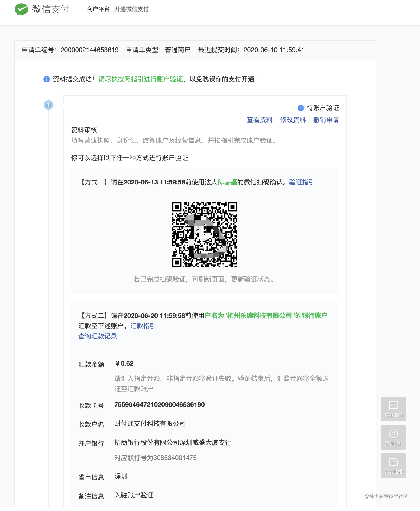This screenshot has width=420, height=511.
Task: Click the blue info icon beside 资料提交成功
Action: (x=47, y=79)
